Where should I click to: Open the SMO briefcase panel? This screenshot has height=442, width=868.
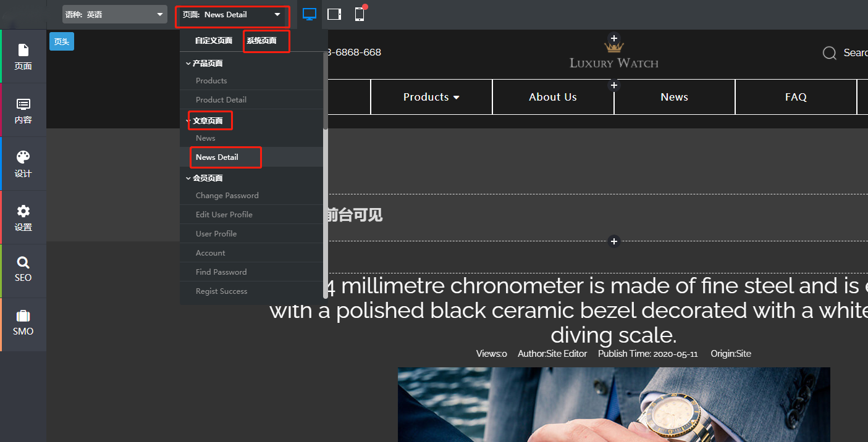pyautogui.click(x=23, y=323)
